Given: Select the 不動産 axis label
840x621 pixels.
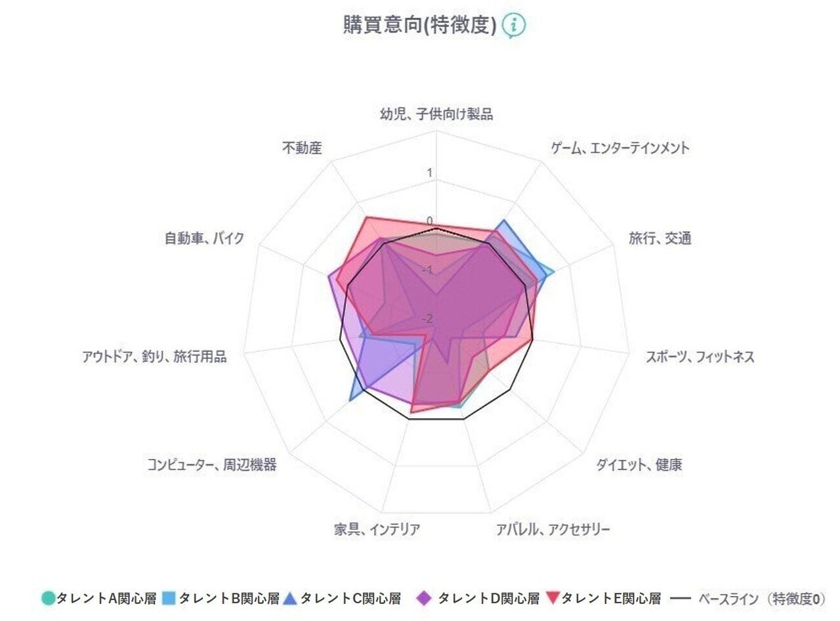Looking at the screenshot, I should pyautogui.click(x=302, y=148).
